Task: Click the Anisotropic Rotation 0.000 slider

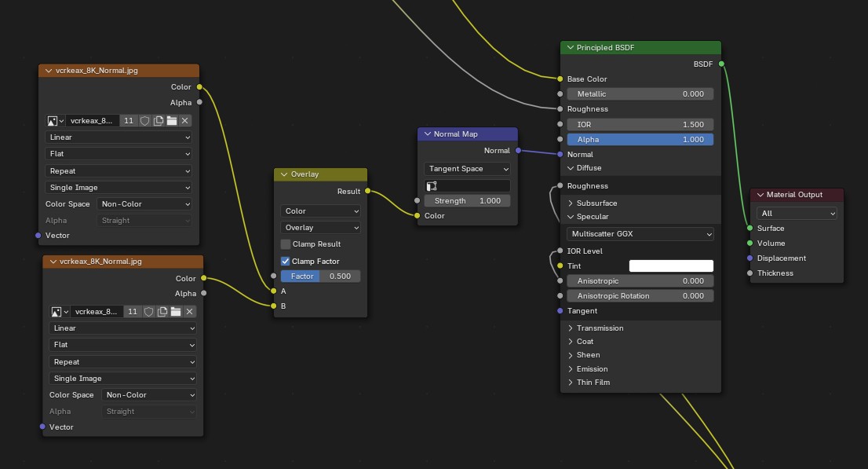Action: click(x=640, y=296)
